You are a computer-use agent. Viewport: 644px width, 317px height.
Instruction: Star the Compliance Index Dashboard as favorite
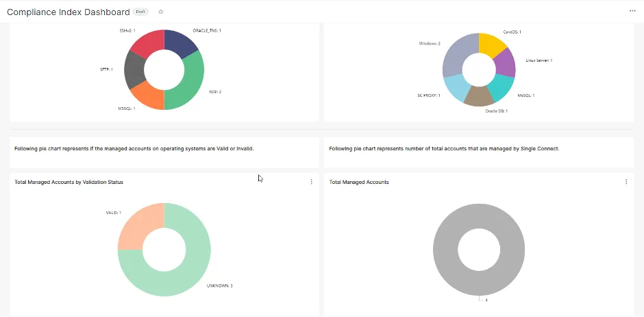point(160,12)
